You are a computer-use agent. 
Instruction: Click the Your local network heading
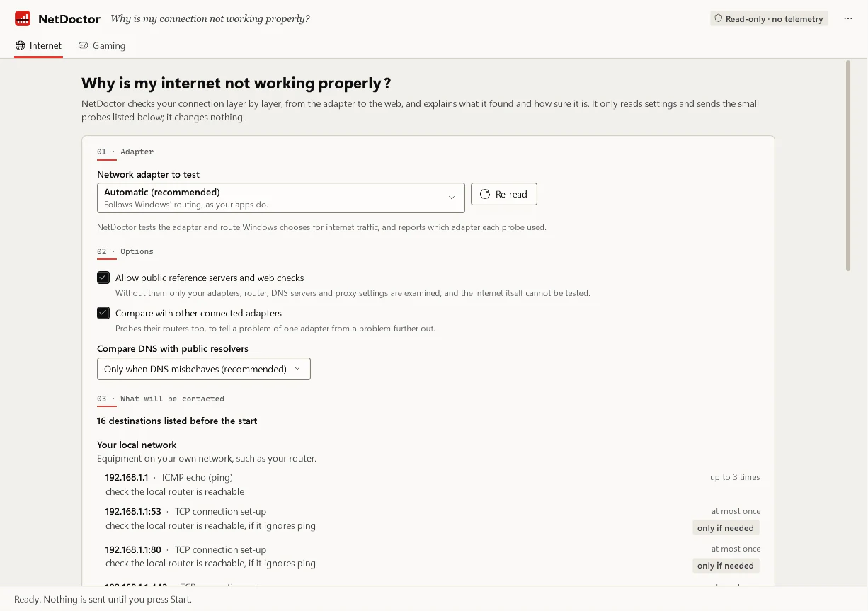click(137, 445)
